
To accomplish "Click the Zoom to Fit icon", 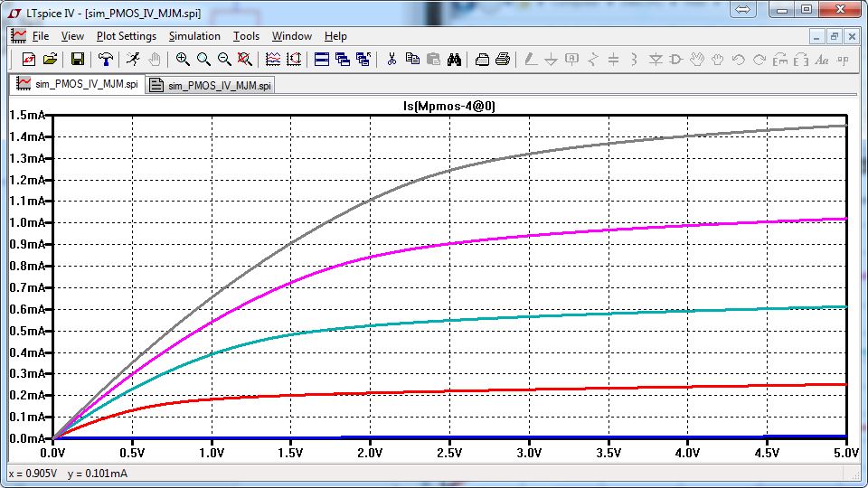I will (x=244, y=60).
